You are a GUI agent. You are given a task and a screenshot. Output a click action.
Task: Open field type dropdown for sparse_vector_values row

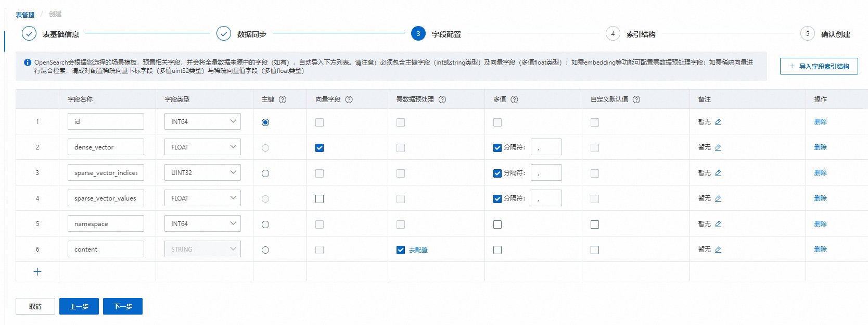point(202,198)
